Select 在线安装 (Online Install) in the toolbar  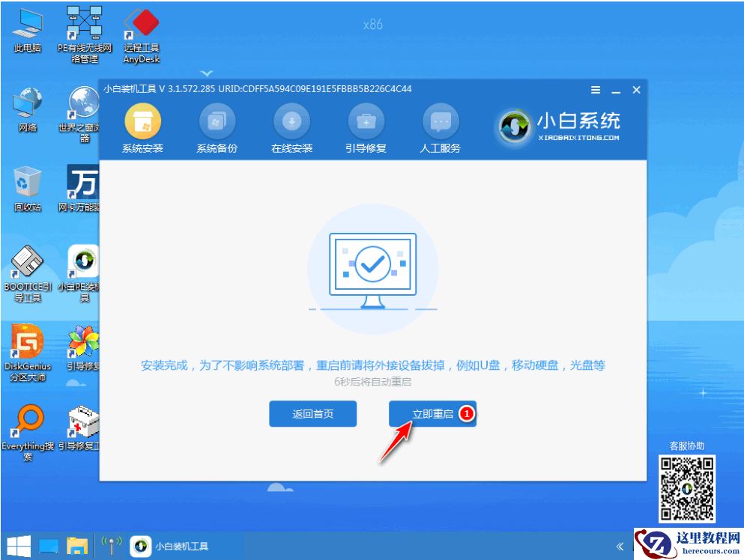291,126
